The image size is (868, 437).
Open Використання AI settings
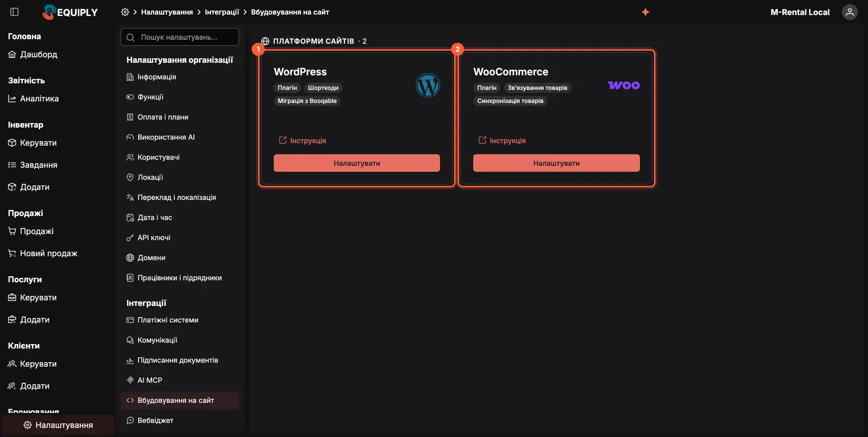point(180,137)
